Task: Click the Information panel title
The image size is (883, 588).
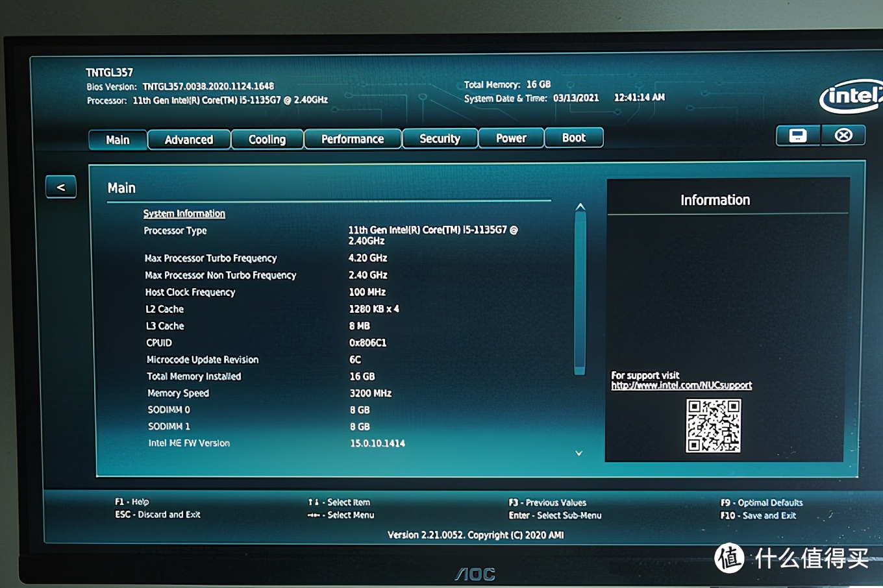Action: tap(715, 200)
